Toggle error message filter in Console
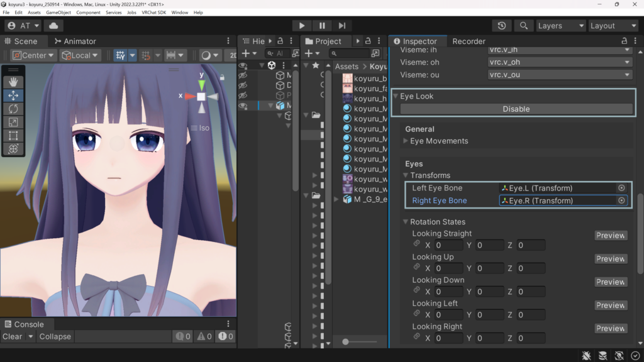The height and width of the screenshot is (362, 644). pyautogui.click(x=224, y=337)
